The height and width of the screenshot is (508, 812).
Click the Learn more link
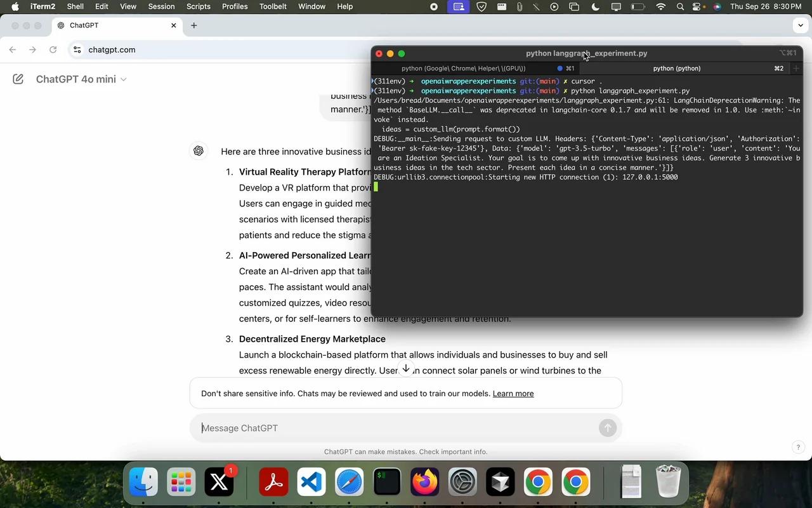click(513, 393)
